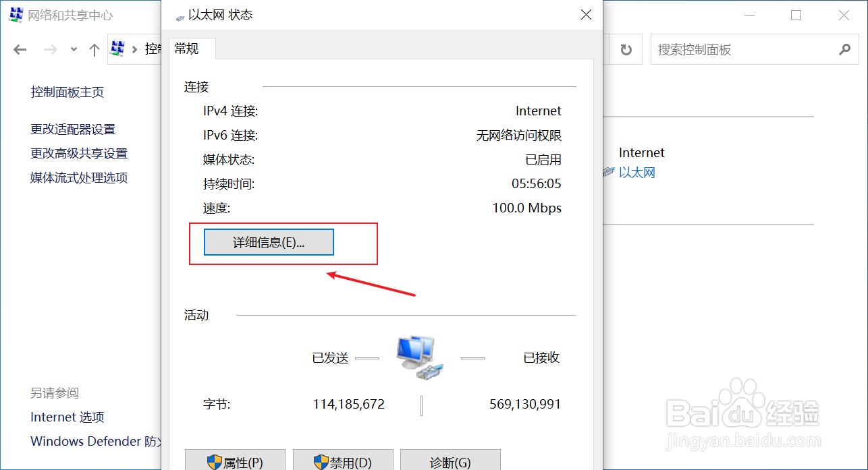The height and width of the screenshot is (470, 868).
Task: Select 控制面板主页 in the sidebar
Action: 67,92
